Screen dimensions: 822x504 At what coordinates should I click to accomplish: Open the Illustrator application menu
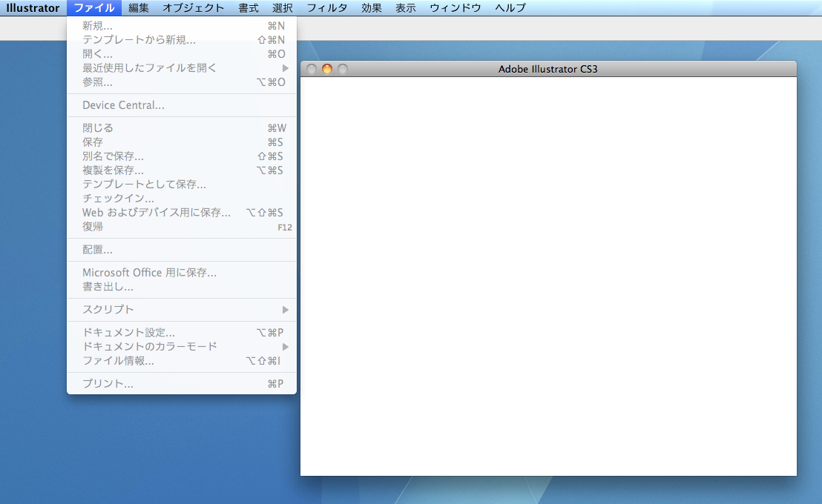(33, 8)
